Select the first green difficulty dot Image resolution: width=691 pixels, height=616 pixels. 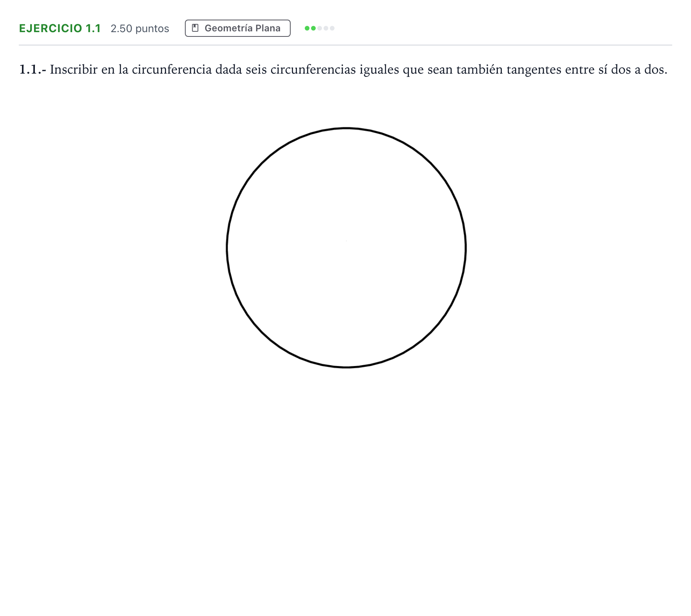click(x=307, y=28)
